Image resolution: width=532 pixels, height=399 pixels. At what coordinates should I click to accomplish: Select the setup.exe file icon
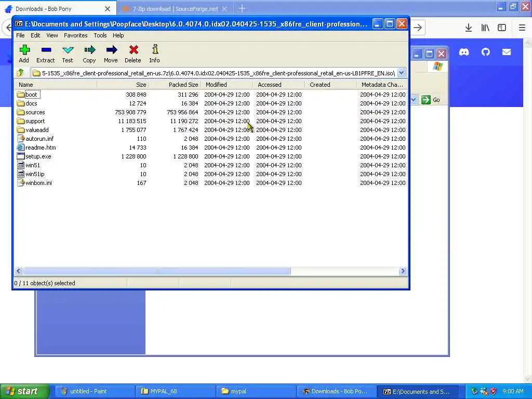point(21,156)
